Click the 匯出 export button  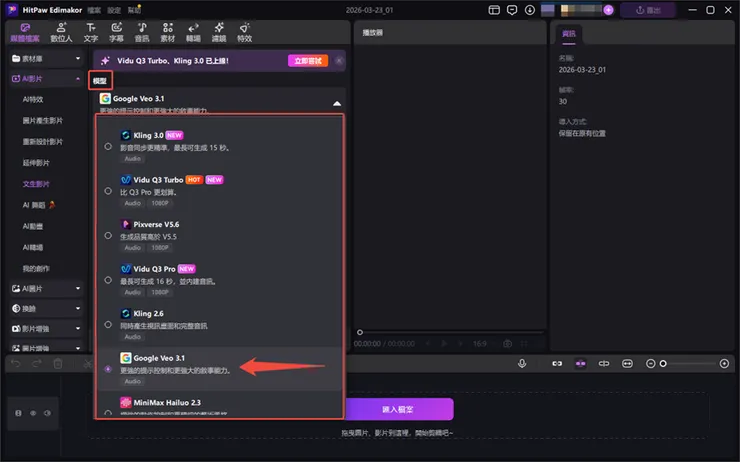pos(648,10)
